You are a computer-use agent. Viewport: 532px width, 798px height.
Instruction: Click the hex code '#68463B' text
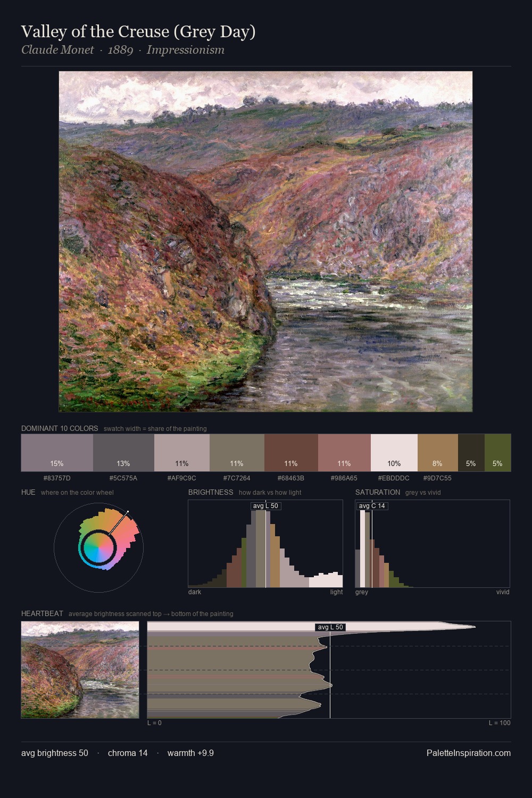pyautogui.click(x=291, y=478)
